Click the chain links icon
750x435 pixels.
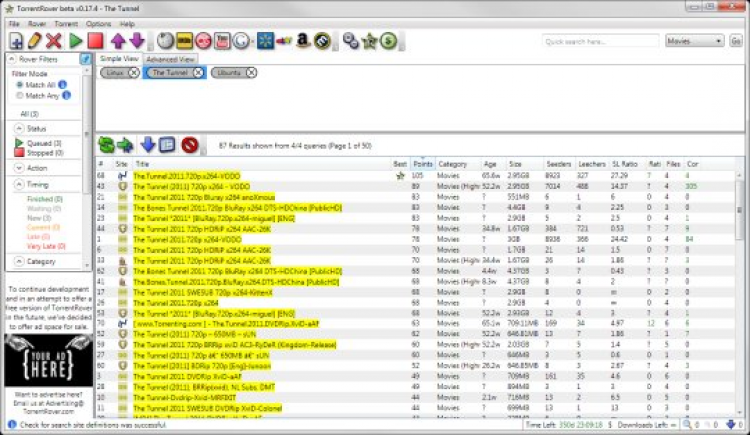[351, 41]
